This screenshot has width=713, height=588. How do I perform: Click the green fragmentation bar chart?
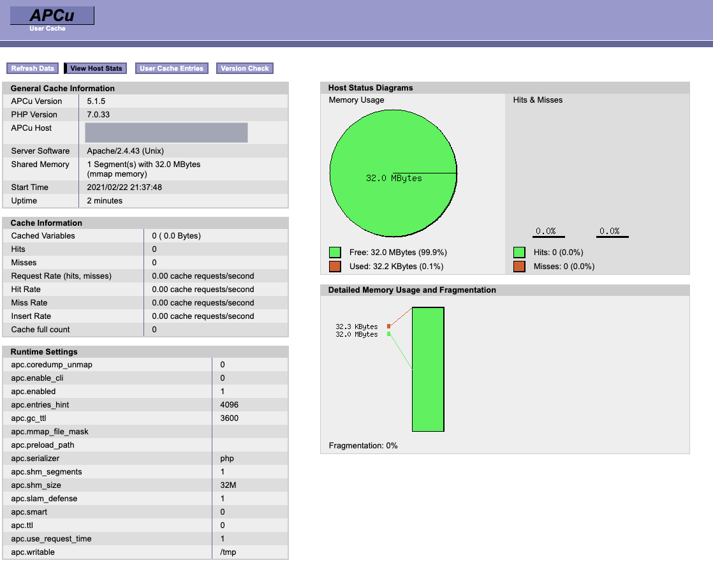428,369
